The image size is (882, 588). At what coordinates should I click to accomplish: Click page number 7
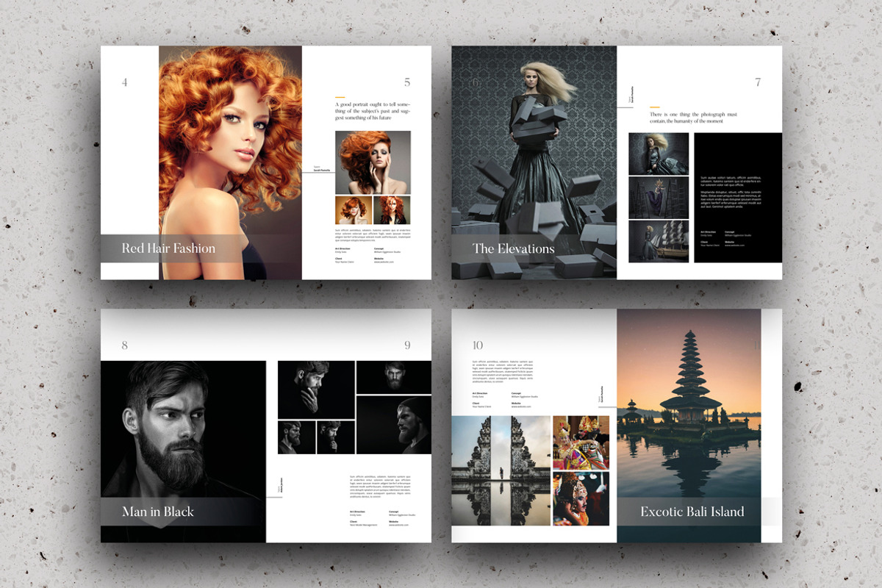[x=758, y=82]
